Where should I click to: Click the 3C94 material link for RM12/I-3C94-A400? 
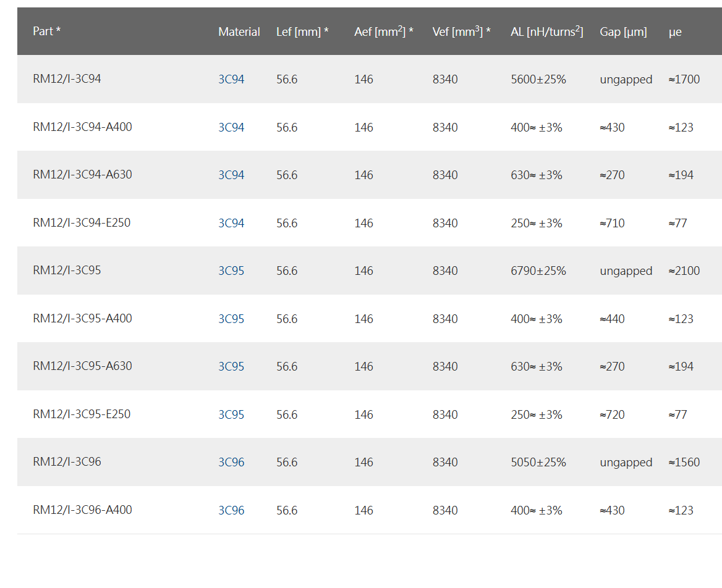tap(231, 128)
